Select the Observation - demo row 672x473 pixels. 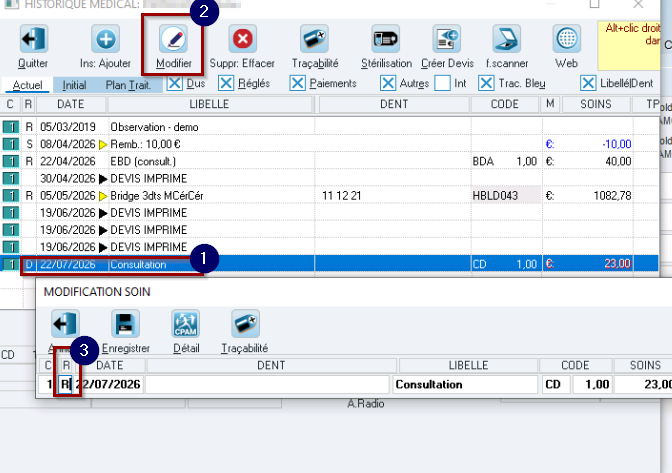tap(329, 127)
